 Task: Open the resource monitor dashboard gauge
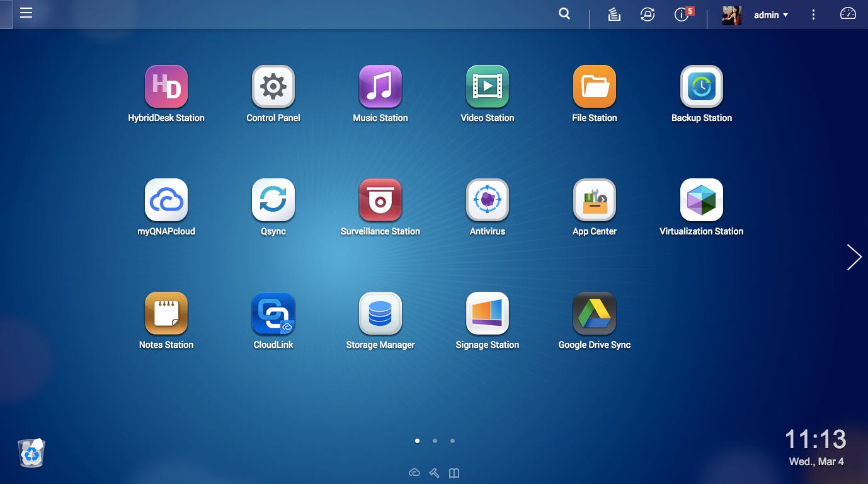[x=848, y=14]
